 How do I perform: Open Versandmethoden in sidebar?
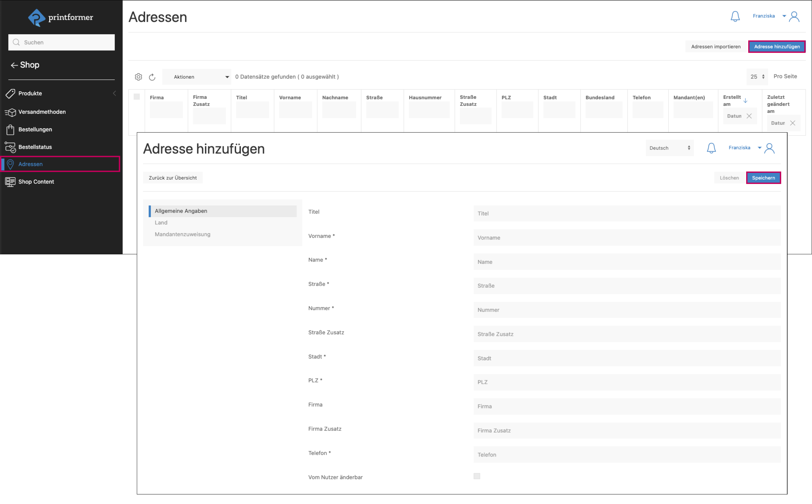pos(42,112)
